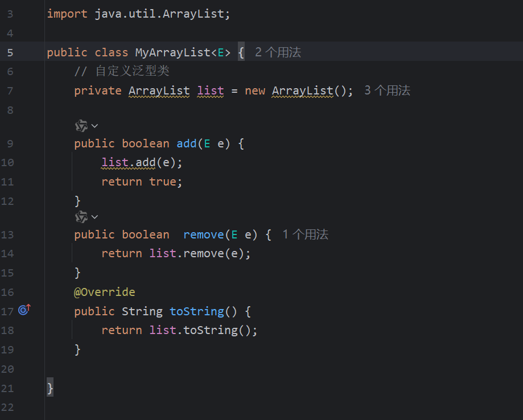Click line number 21 in the gutter
The image size is (523, 420).
click(7, 388)
